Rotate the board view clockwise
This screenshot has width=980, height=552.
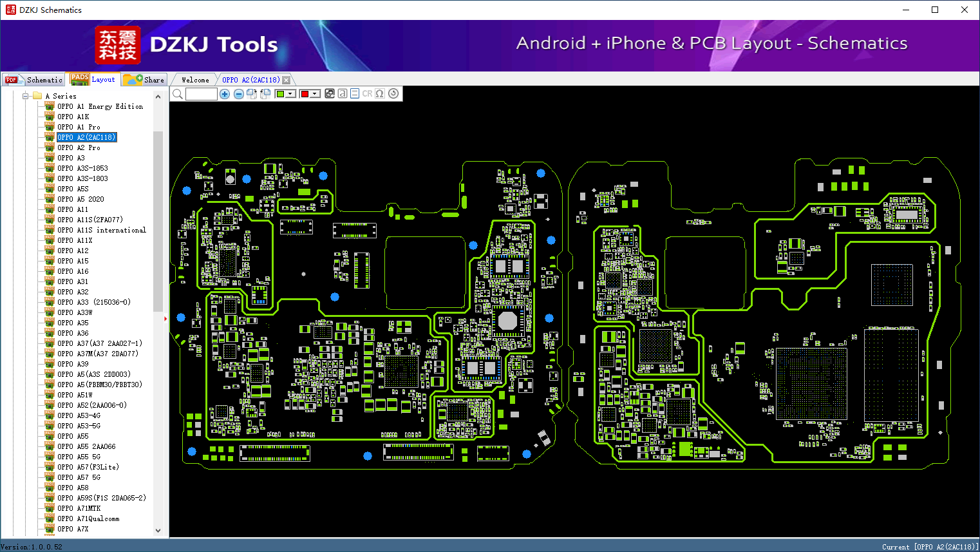pos(252,94)
